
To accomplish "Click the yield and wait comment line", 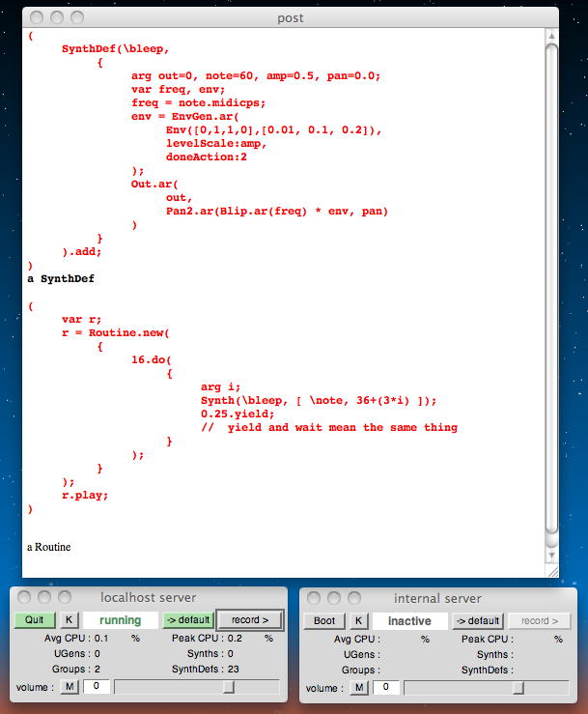I will (329, 428).
